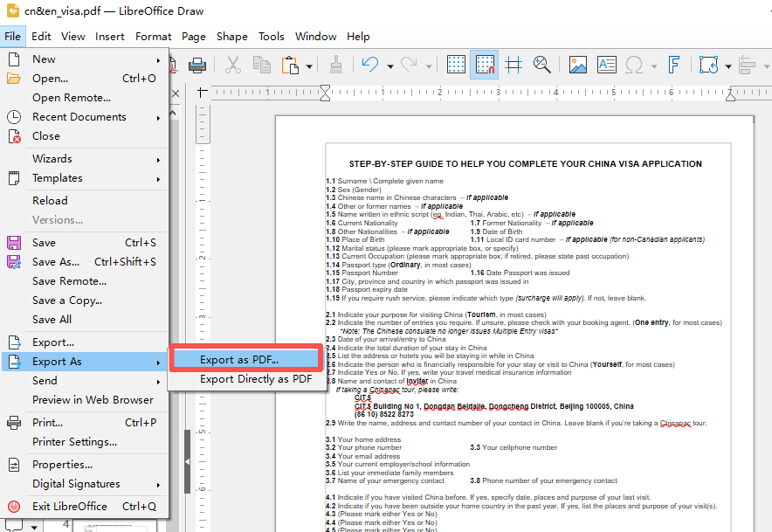Select Save from File menu

point(85,242)
